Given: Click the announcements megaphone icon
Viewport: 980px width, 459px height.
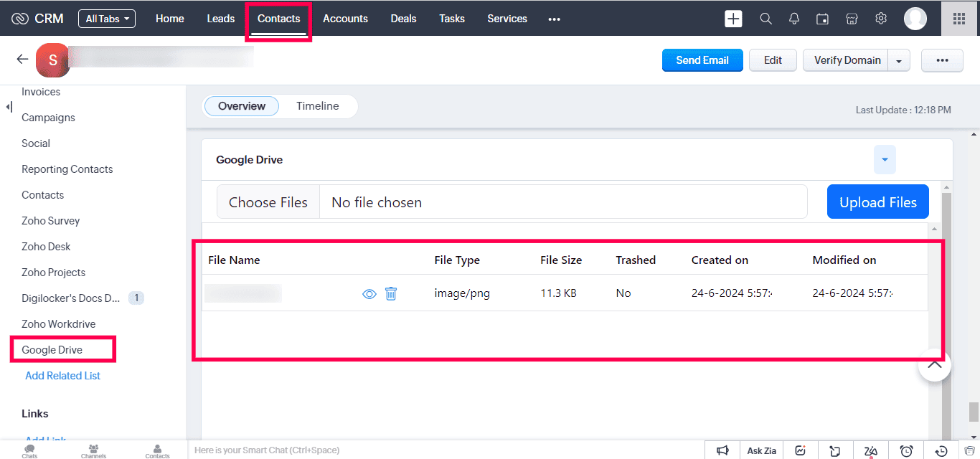Looking at the screenshot, I should click(x=722, y=450).
